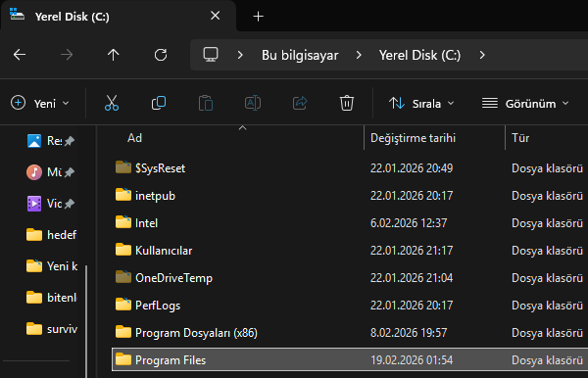Click the inetpub folder name
Screen dimensions: 588x378
tap(155, 196)
